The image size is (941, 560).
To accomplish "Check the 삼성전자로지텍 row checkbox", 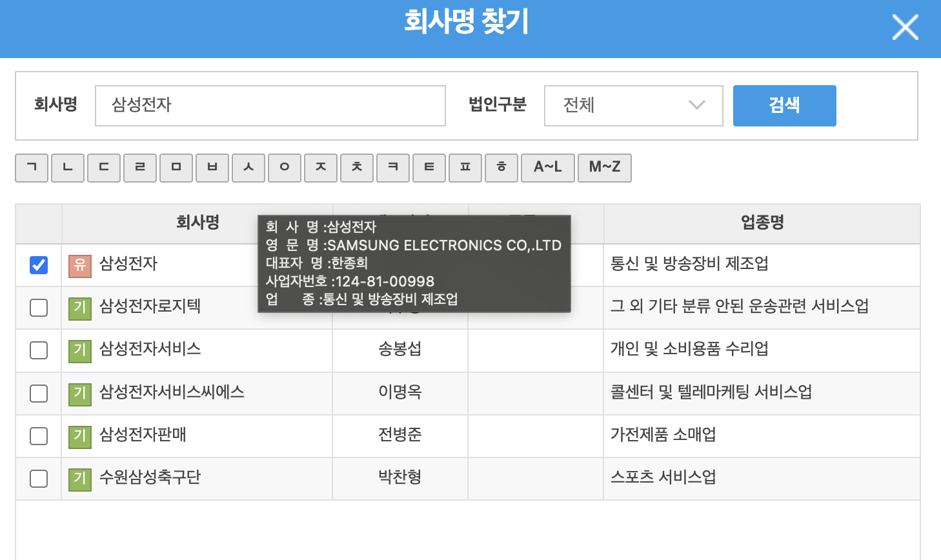I will [39, 308].
